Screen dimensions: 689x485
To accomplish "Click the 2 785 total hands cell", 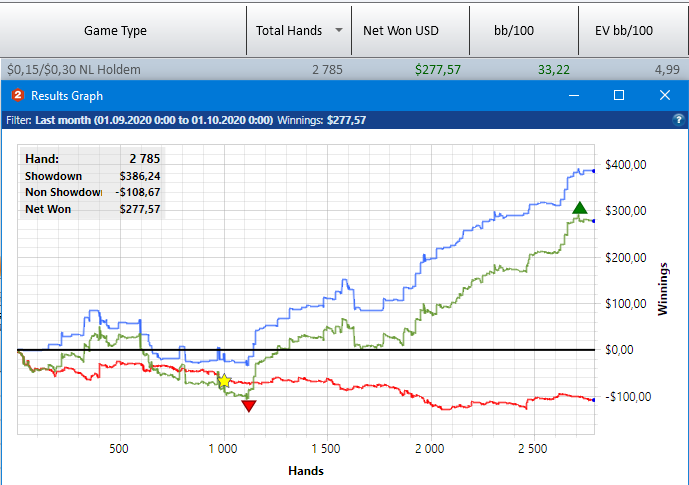I will pos(327,69).
